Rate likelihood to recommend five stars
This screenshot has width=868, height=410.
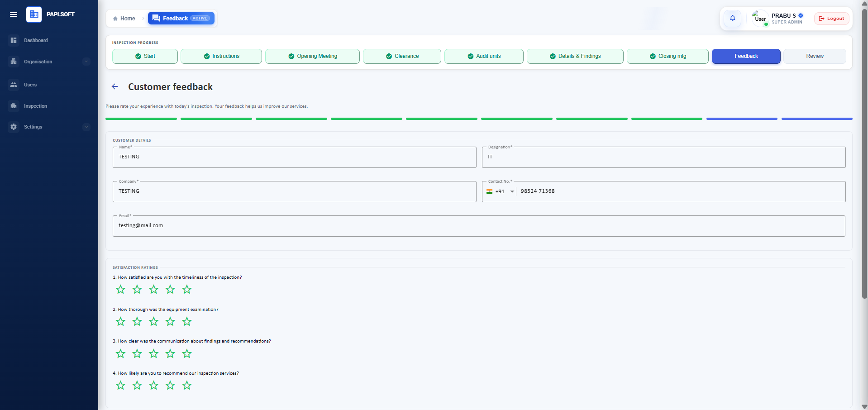click(187, 386)
